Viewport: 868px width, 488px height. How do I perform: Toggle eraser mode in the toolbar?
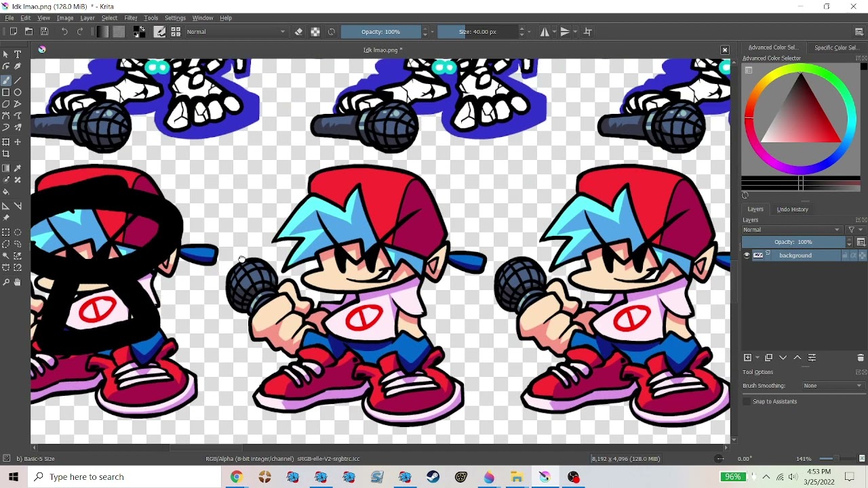(299, 32)
